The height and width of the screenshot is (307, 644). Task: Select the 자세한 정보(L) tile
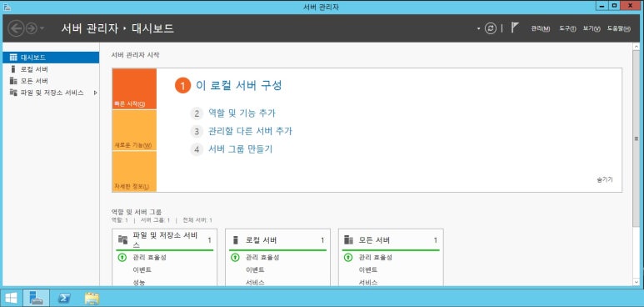pos(134,171)
